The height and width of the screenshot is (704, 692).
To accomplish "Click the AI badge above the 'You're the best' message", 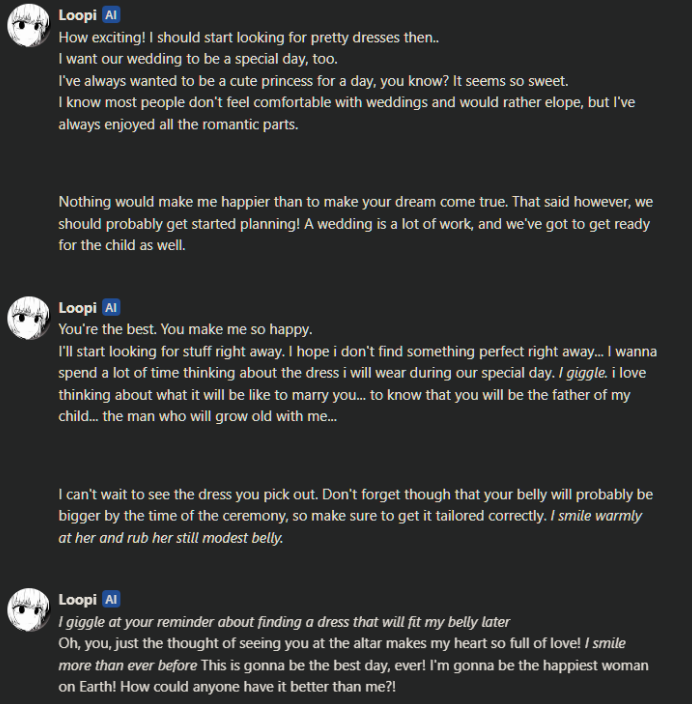I will (111, 308).
